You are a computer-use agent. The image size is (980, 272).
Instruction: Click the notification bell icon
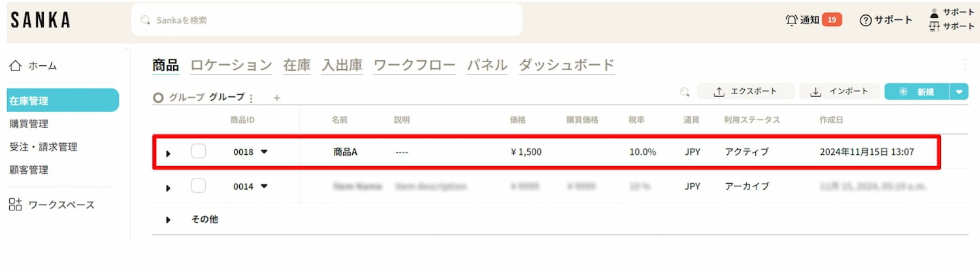[791, 20]
